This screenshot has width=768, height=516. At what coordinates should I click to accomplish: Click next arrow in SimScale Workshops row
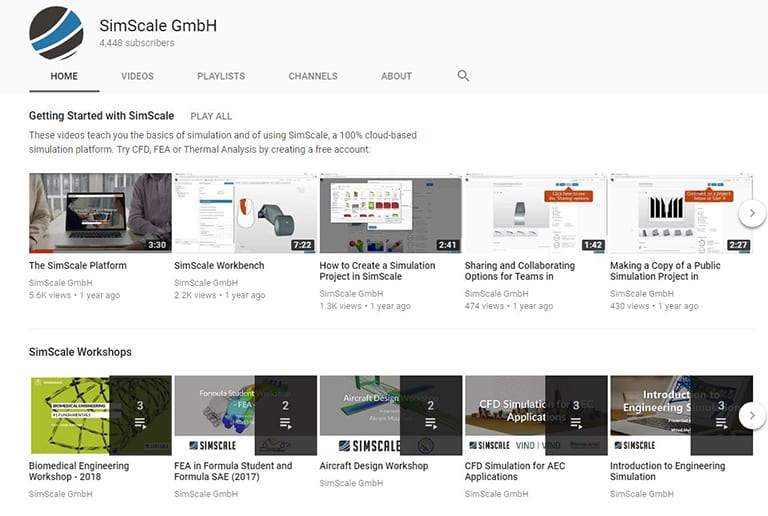coord(752,415)
